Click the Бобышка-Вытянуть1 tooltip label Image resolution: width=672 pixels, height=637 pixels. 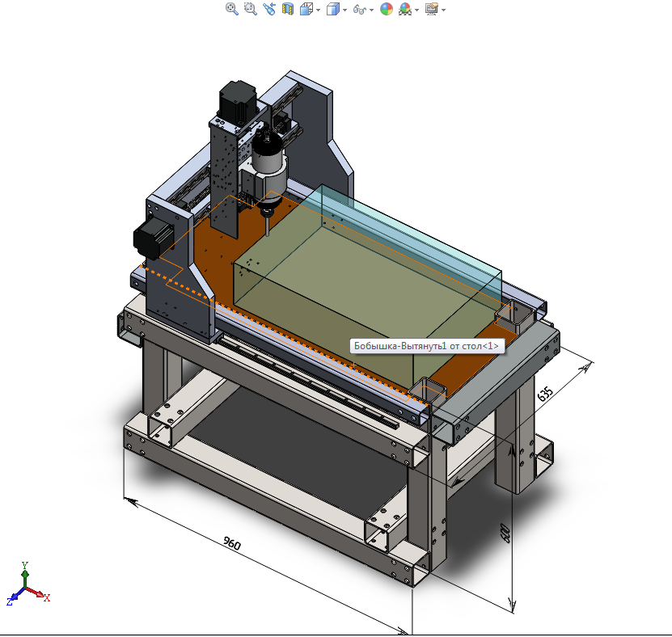coord(426,346)
